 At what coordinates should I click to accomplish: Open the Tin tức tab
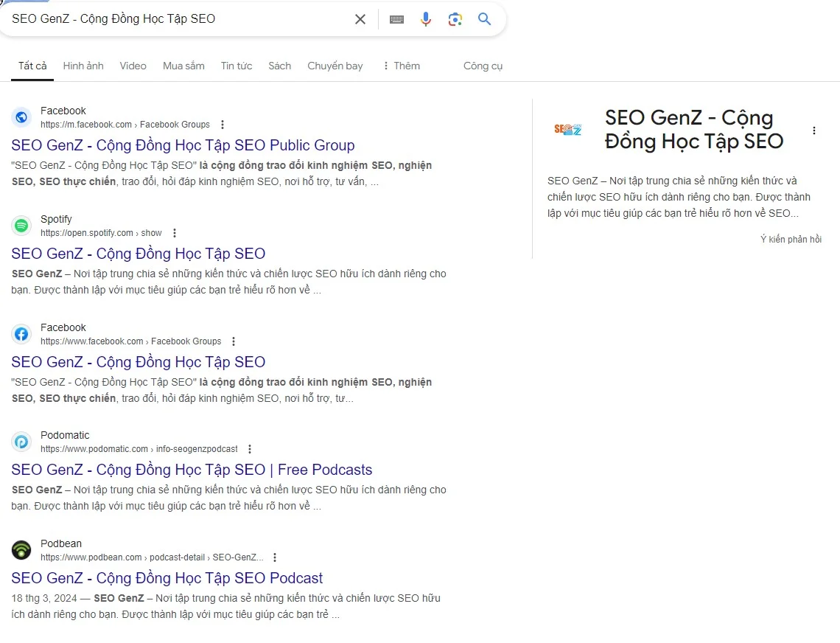coord(237,66)
